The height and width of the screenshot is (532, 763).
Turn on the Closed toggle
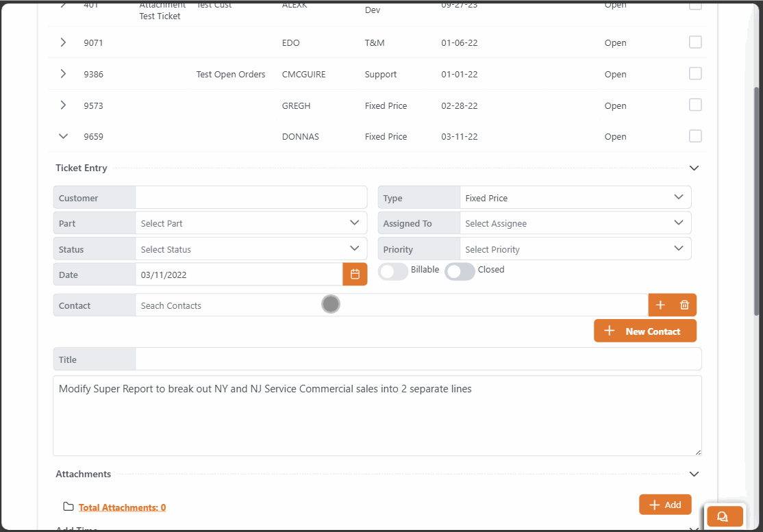click(x=459, y=271)
